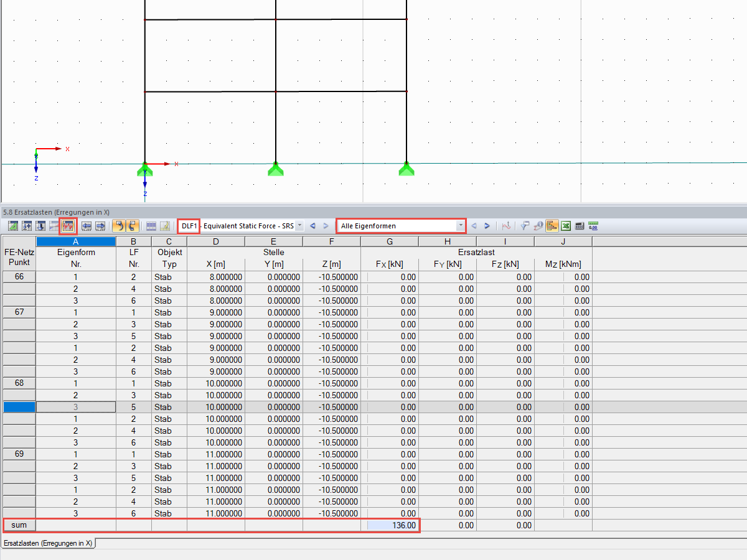
Task: Open the Alle Eigenformen dropdown
Action: [461, 226]
